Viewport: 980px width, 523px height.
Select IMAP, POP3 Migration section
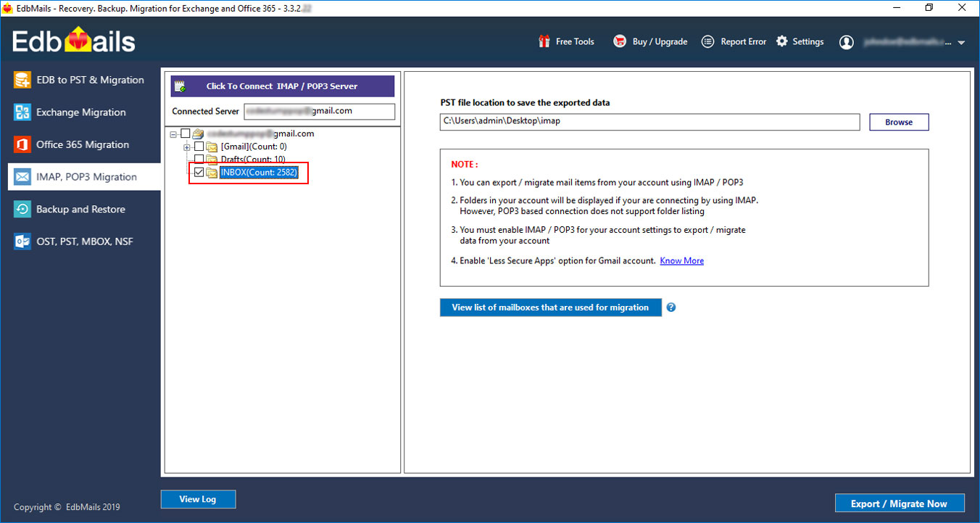[84, 177]
